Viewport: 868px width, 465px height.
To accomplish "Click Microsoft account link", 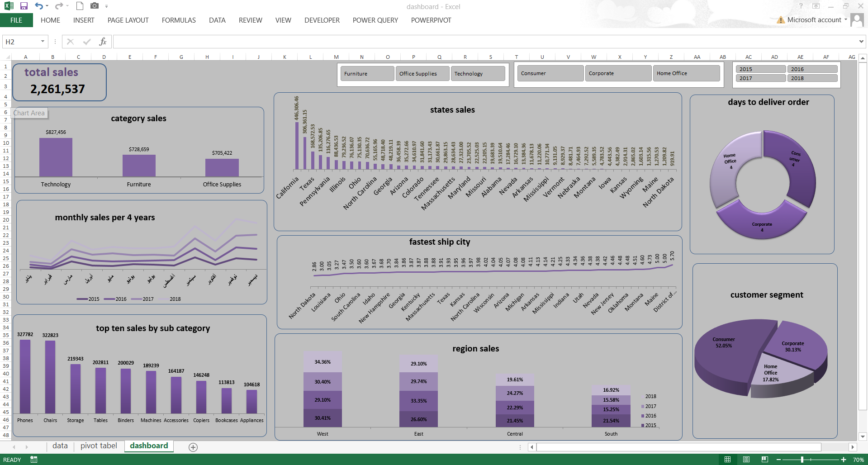I will pyautogui.click(x=814, y=20).
